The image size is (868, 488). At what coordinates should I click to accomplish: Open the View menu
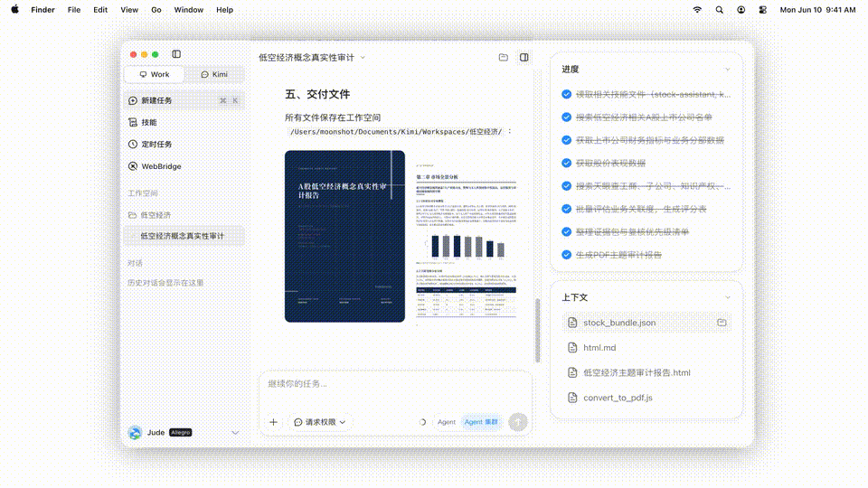(x=129, y=10)
